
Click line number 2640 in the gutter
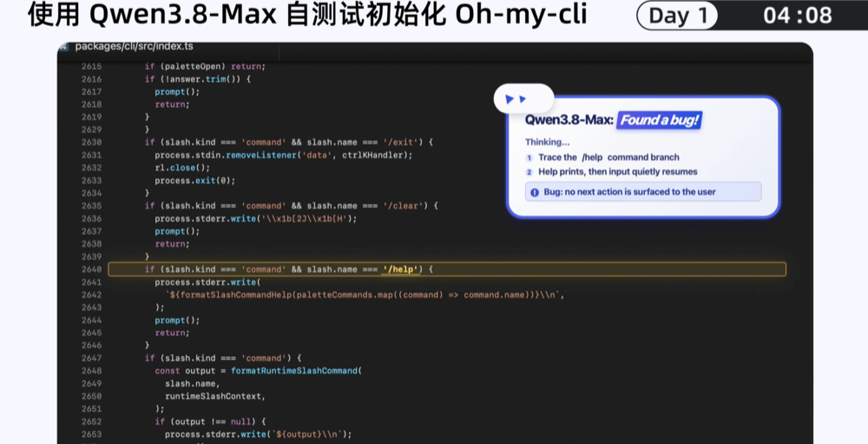click(91, 269)
